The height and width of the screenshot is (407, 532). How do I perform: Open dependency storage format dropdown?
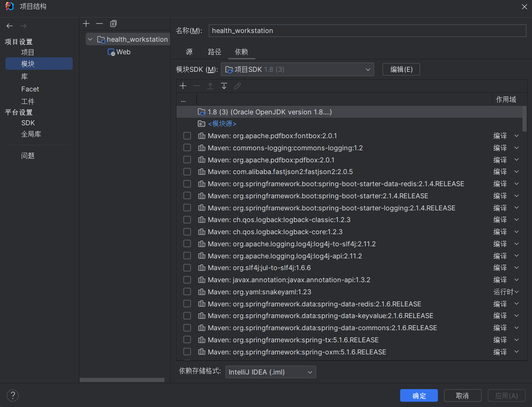[x=271, y=372]
